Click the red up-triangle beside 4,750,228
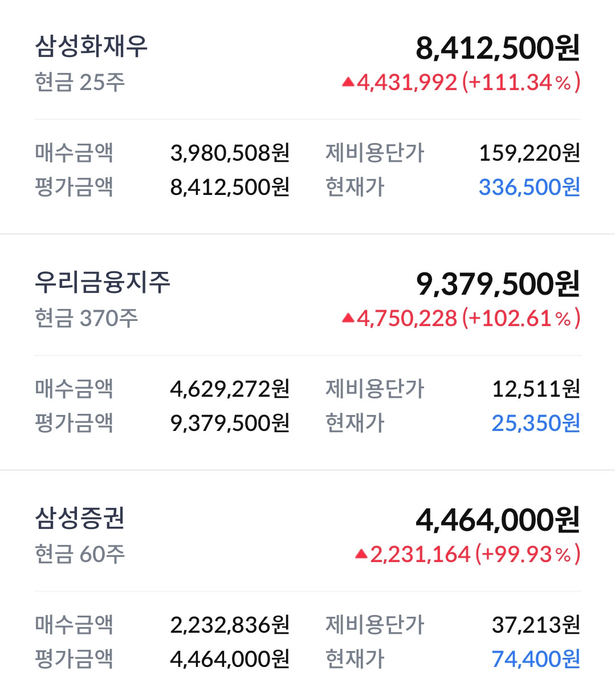The height and width of the screenshot is (700, 615). click(x=348, y=319)
